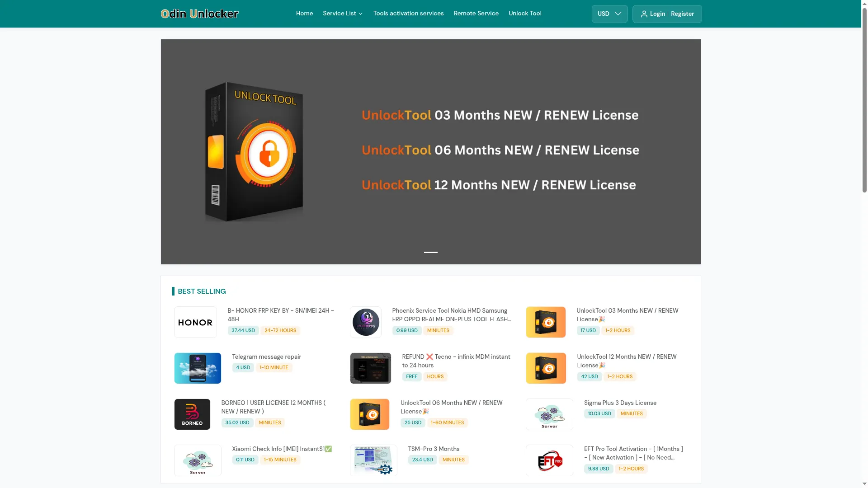Click the EFT Pro logo icon

click(x=549, y=460)
